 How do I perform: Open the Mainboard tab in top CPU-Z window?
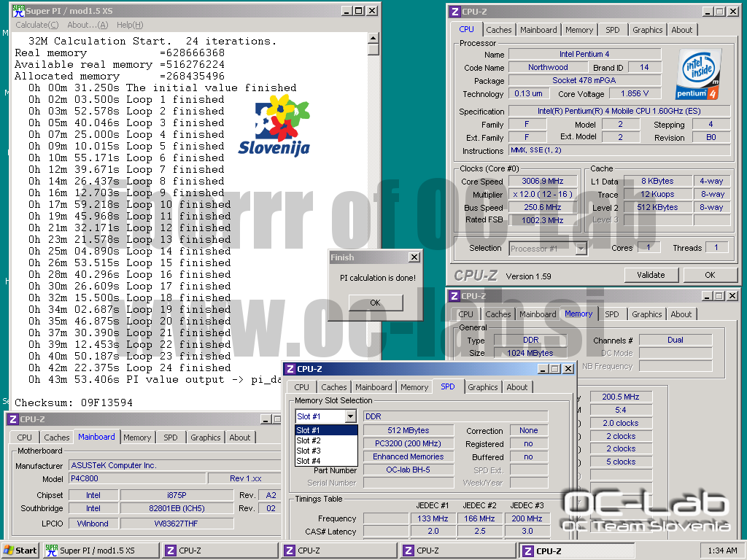tap(538, 30)
